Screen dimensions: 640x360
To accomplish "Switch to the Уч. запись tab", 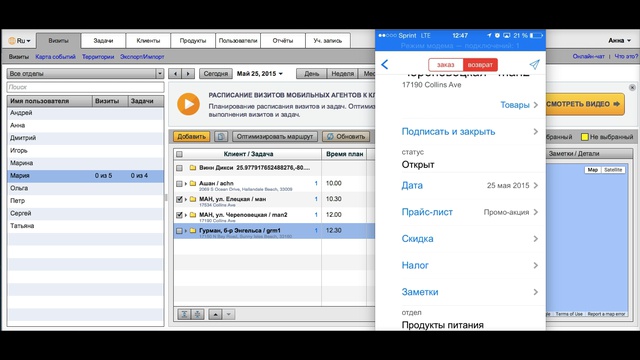I will (328, 41).
